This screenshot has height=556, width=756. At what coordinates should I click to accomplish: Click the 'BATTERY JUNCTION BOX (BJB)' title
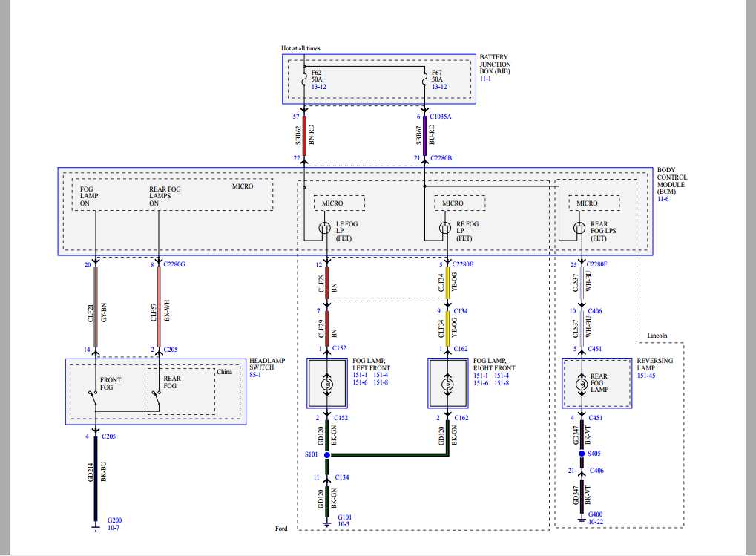pos(495,64)
